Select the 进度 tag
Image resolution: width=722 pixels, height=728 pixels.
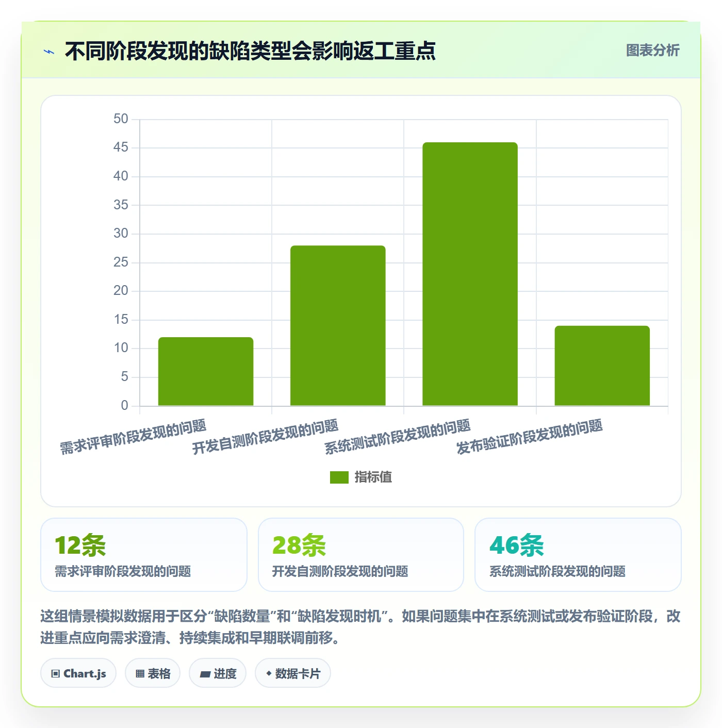[218, 673]
